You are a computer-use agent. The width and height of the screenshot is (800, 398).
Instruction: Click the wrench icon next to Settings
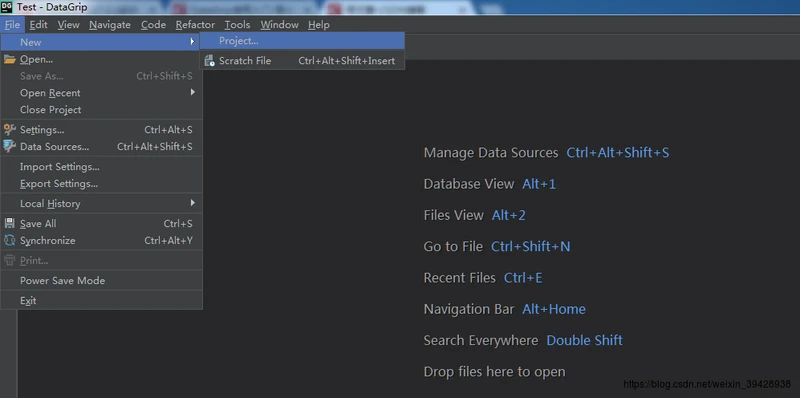tap(10, 130)
